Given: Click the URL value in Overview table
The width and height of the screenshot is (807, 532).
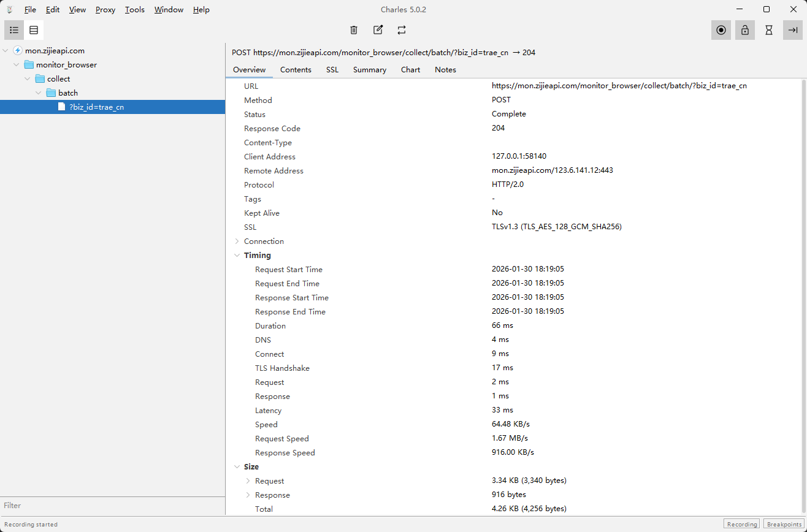Looking at the screenshot, I should [619, 86].
